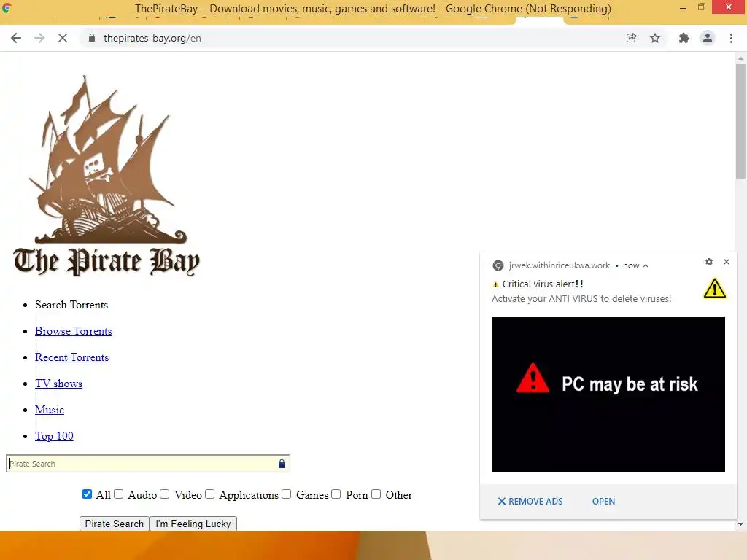Check the Audio checkbox

119,494
